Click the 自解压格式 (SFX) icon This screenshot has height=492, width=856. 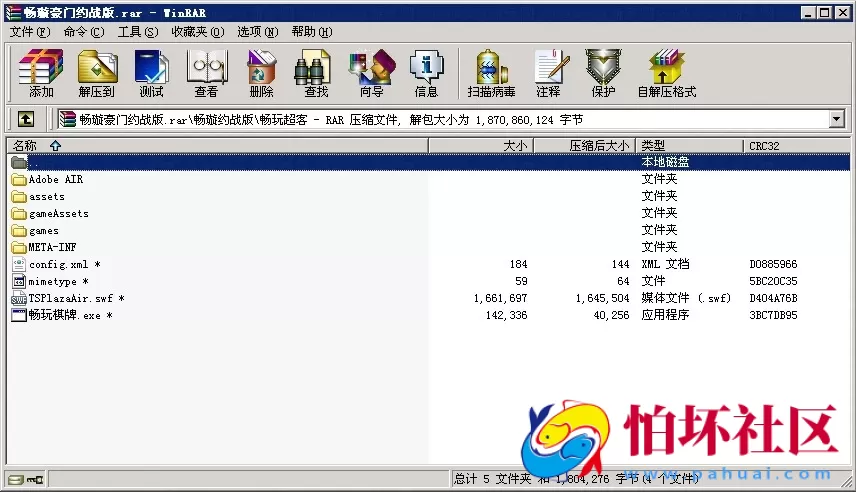666,73
